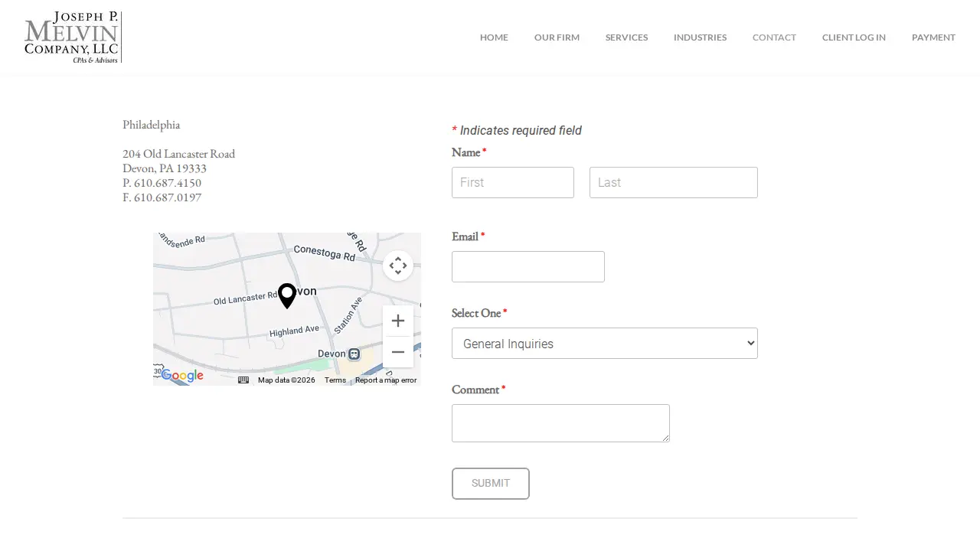
Task: Click the Devon train station icon
Action: coord(354,354)
